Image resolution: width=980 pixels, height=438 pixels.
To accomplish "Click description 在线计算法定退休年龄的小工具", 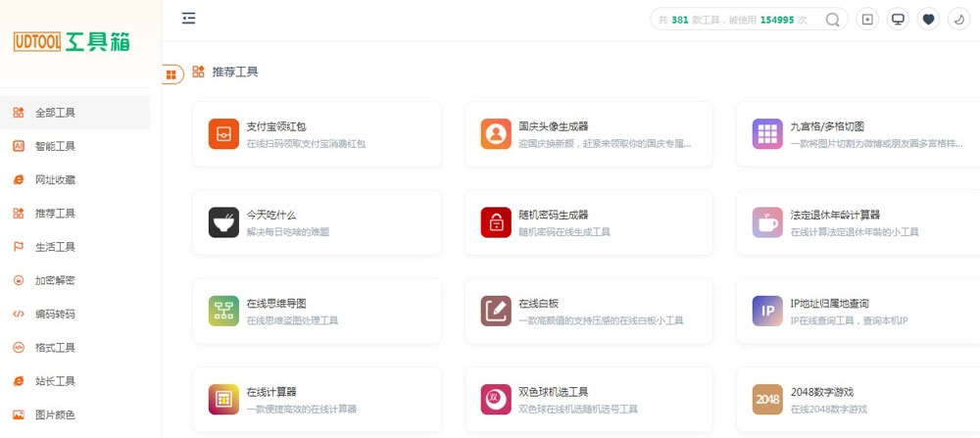I will click(855, 232).
